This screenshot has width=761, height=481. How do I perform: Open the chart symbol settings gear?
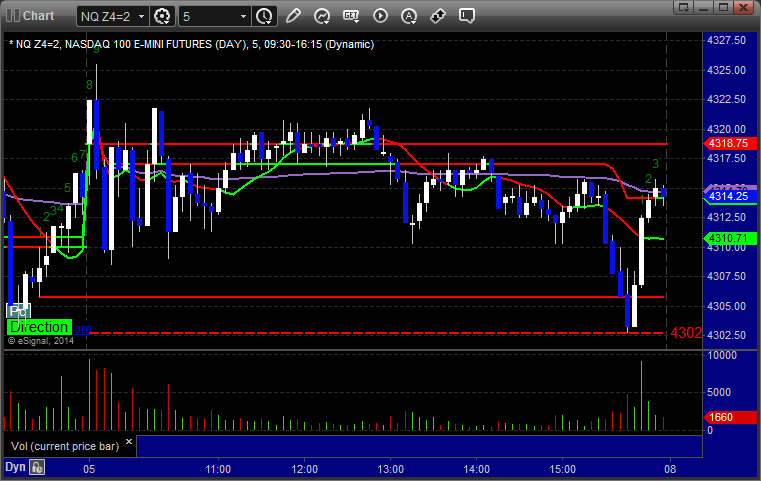coord(162,17)
